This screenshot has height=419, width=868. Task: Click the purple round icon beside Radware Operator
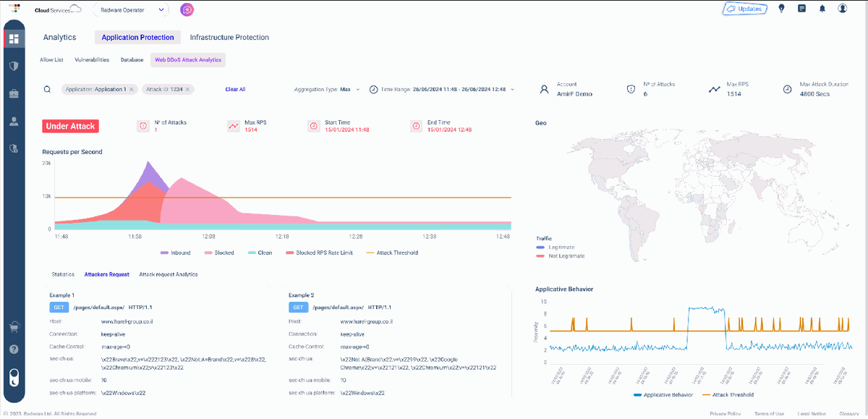click(187, 9)
